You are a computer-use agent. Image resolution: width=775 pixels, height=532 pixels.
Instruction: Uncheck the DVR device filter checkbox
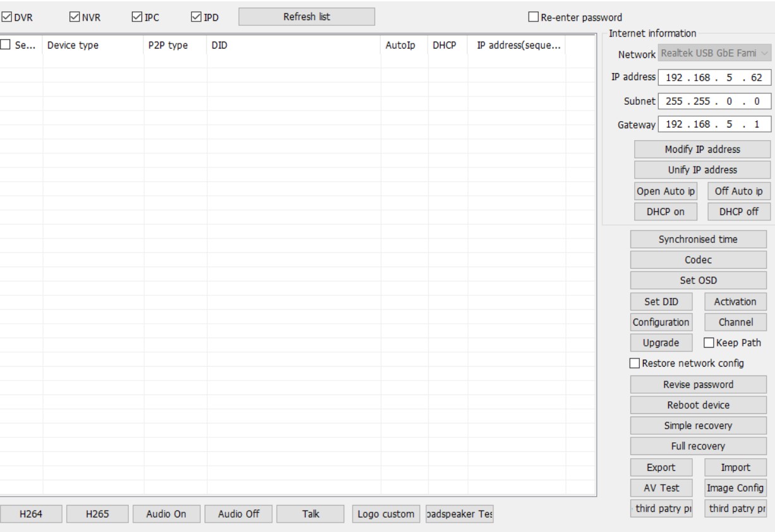pyautogui.click(x=6, y=17)
